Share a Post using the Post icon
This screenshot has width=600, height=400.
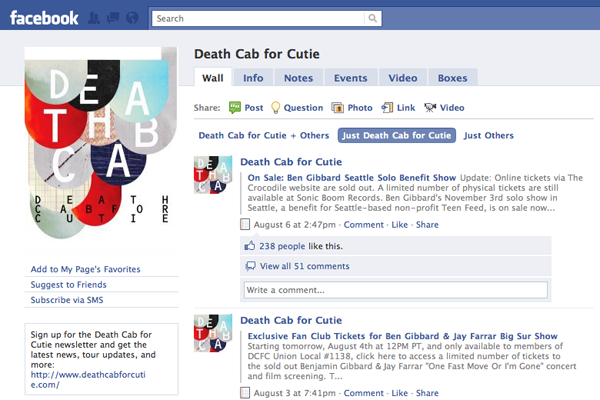point(237,107)
